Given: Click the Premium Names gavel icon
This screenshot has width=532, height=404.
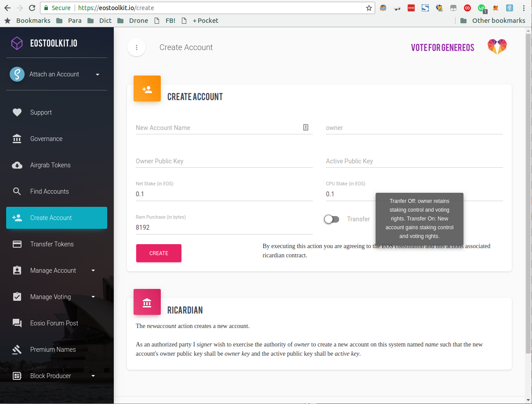Looking at the screenshot, I should [x=17, y=350].
